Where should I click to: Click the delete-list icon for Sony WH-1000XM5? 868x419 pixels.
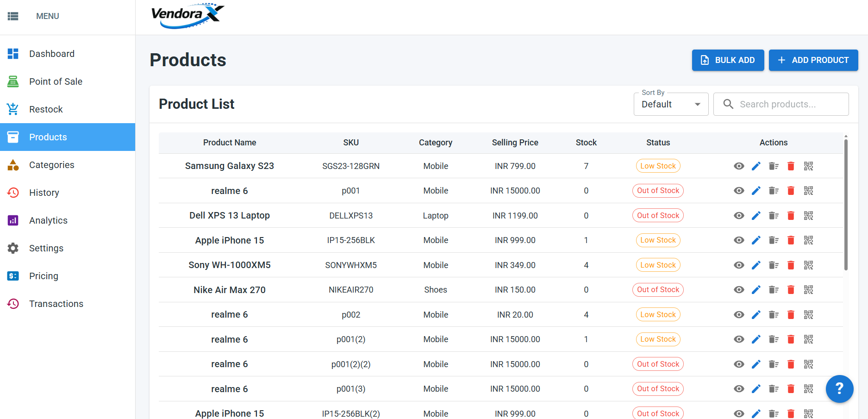[774, 265]
